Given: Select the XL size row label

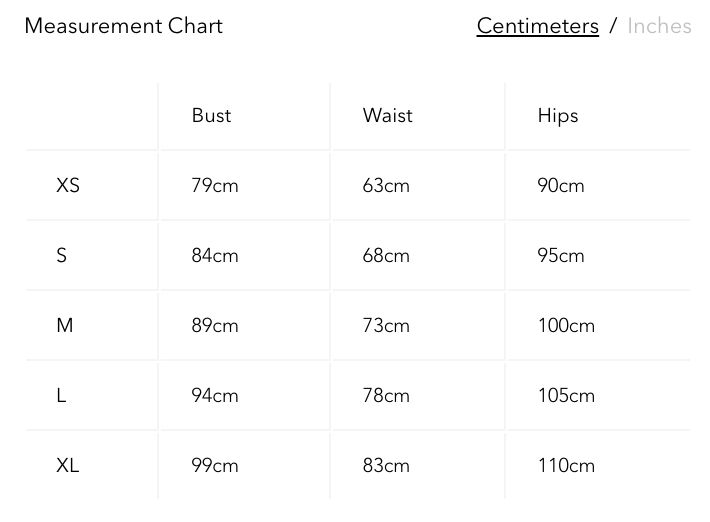Looking at the screenshot, I should coord(68,466).
